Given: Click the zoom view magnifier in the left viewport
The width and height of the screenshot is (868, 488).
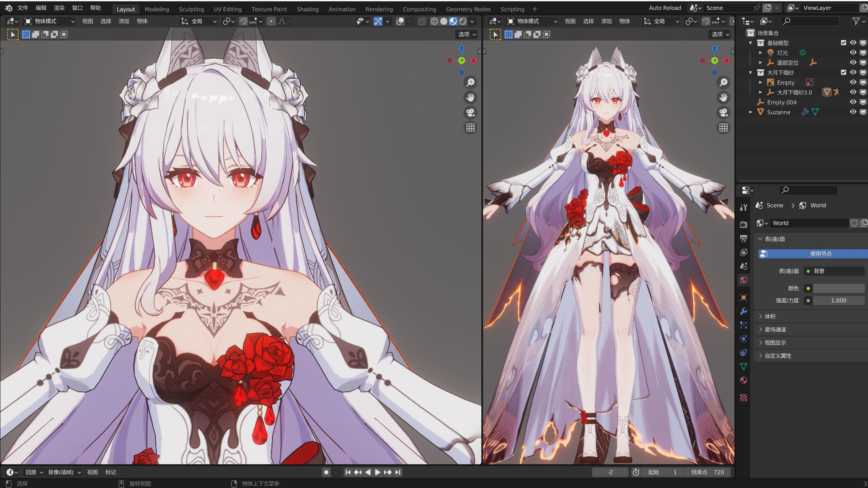Looking at the screenshot, I should pos(471,83).
